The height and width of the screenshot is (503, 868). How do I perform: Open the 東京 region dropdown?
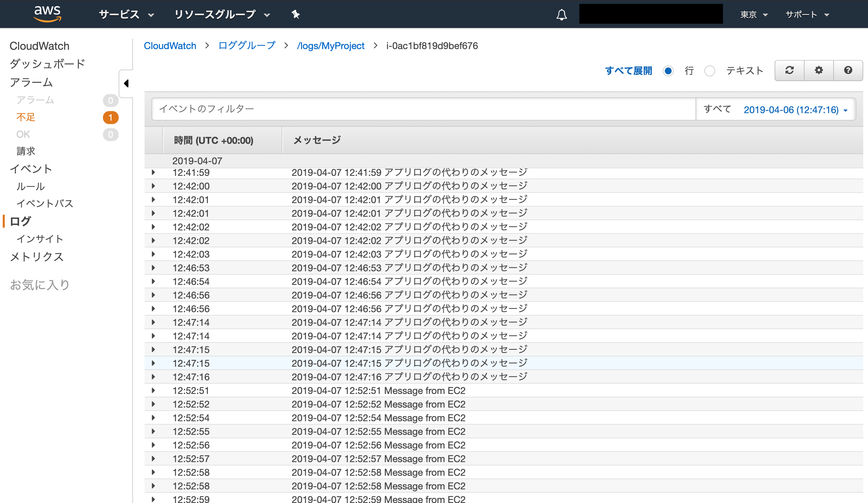click(x=754, y=14)
